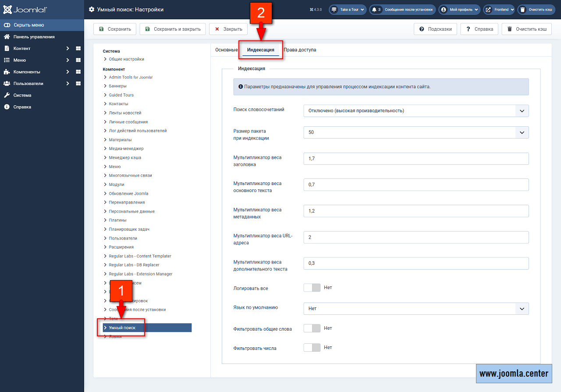Open the Размер пакета при индексации dropdown

point(415,132)
